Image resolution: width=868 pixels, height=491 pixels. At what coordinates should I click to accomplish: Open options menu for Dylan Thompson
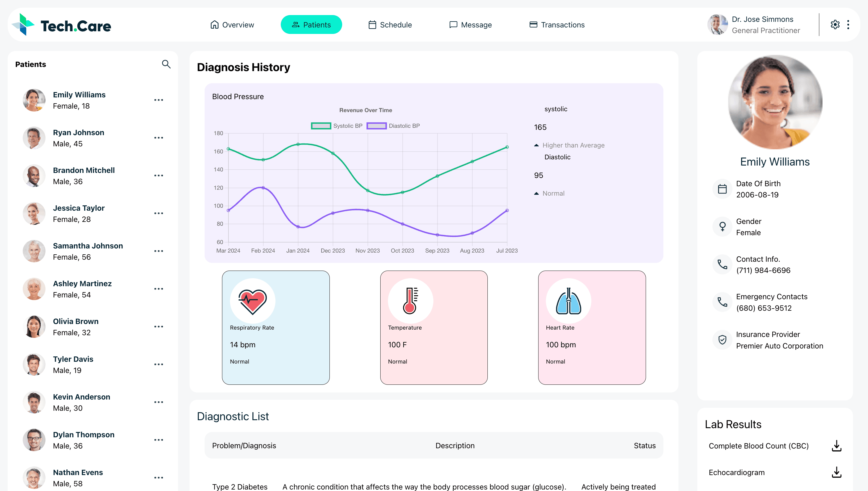[159, 440]
